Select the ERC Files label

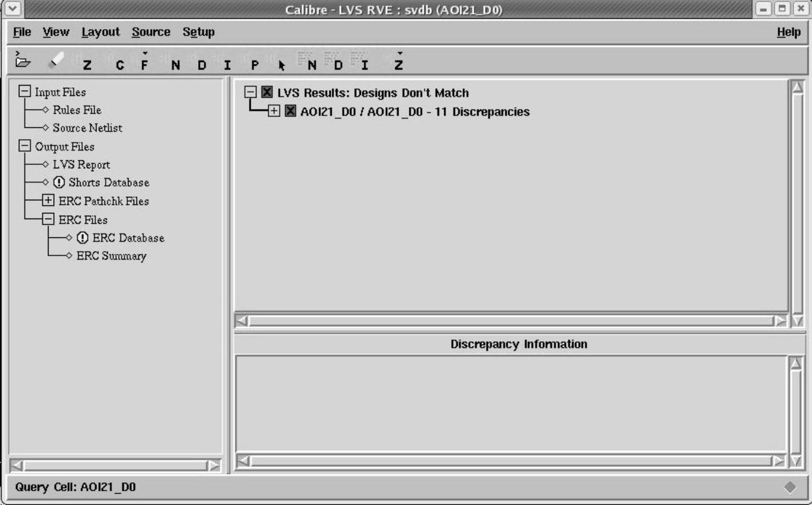pyautogui.click(x=83, y=220)
